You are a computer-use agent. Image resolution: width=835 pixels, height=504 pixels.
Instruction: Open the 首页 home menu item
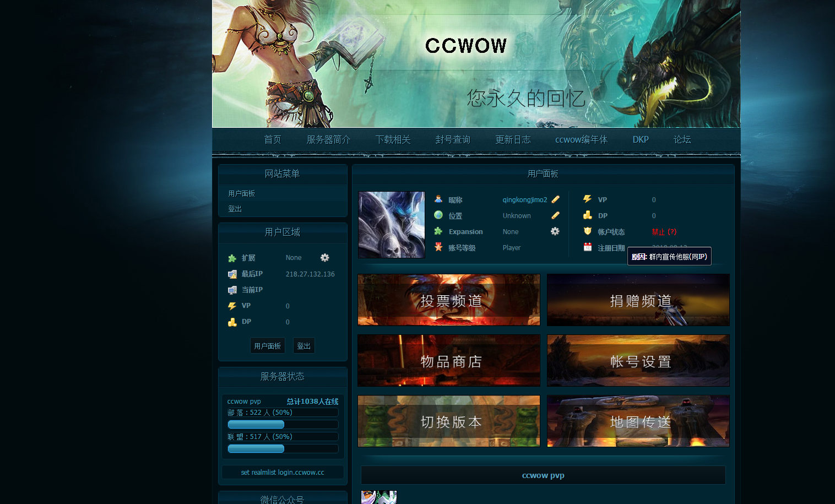pyautogui.click(x=273, y=139)
